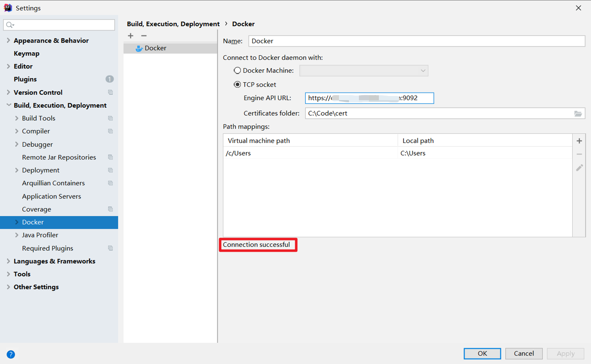Click the Engine API URL field

(x=369, y=98)
